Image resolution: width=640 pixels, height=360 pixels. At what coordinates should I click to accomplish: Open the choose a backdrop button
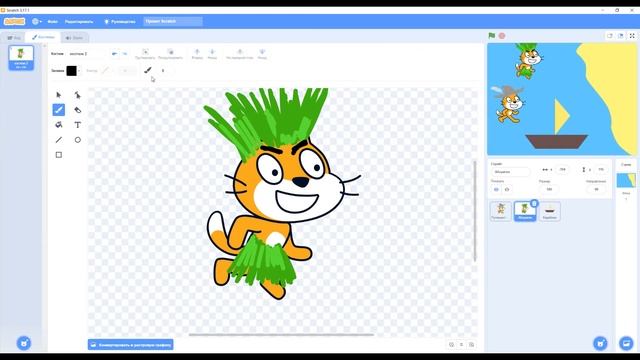click(626, 343)
